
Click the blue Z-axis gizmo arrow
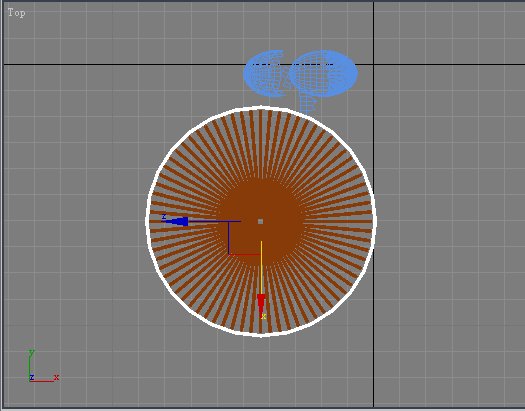click(x=177, y=221)
